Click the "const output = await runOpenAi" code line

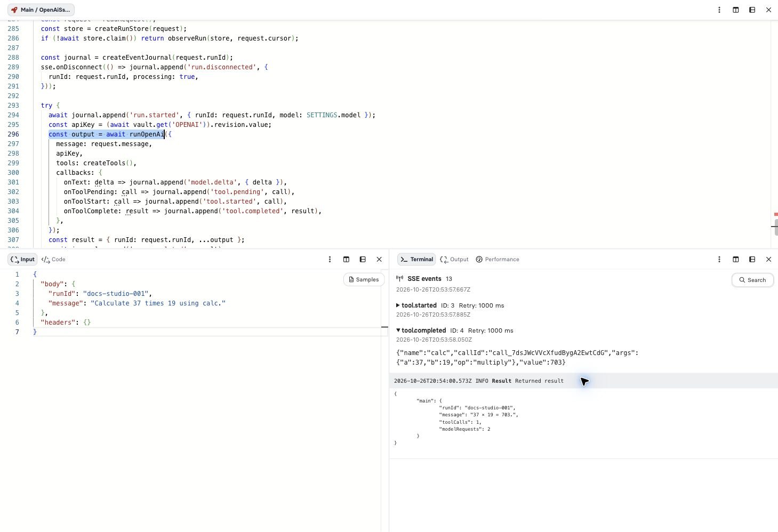point(110,134)
